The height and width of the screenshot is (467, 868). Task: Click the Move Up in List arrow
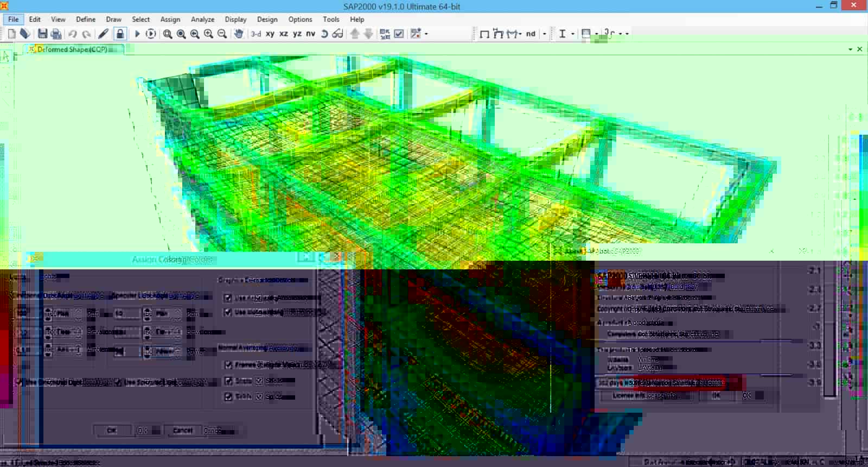(355, 34)
